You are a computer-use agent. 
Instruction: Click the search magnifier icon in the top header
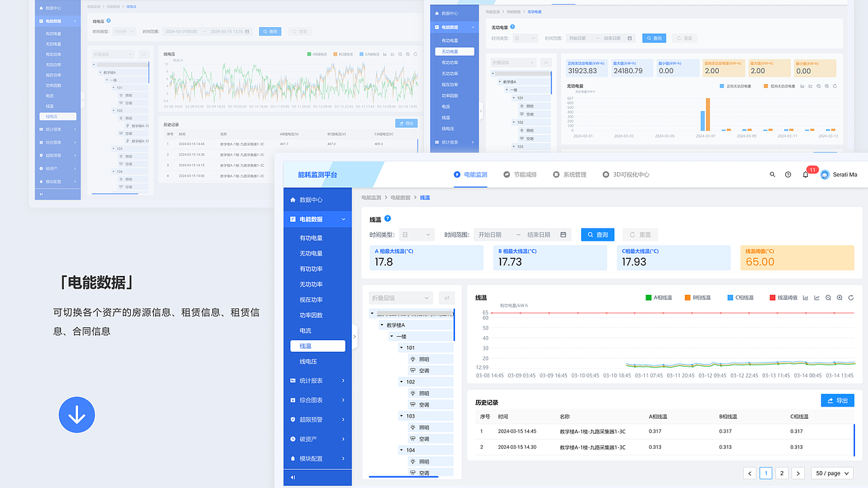(772, 175)
